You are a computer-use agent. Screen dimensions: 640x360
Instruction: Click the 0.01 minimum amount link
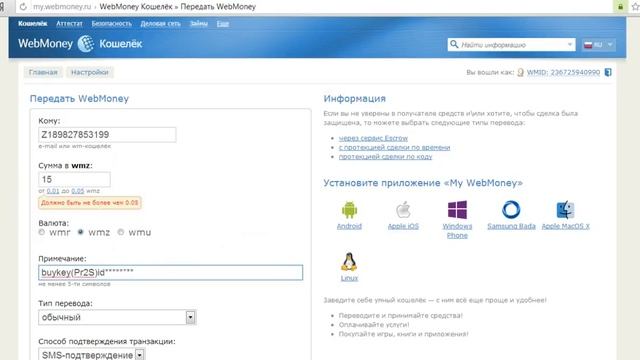coord(53,191)
